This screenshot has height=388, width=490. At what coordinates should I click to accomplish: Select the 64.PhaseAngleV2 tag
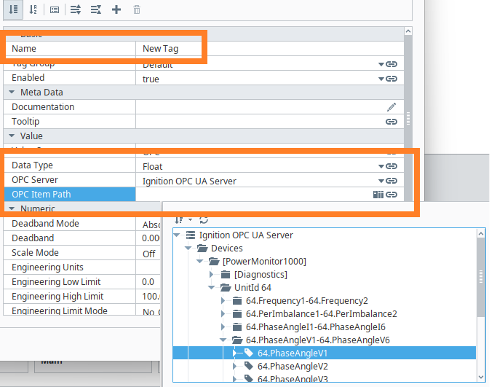pyautogui.click(x=292, y=366)
